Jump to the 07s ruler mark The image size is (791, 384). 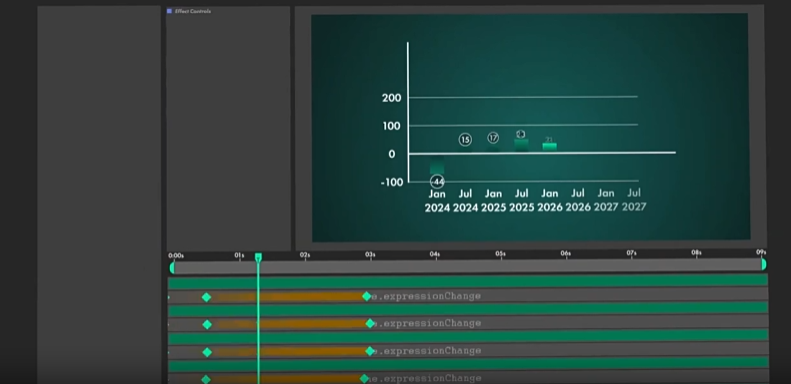631,253
